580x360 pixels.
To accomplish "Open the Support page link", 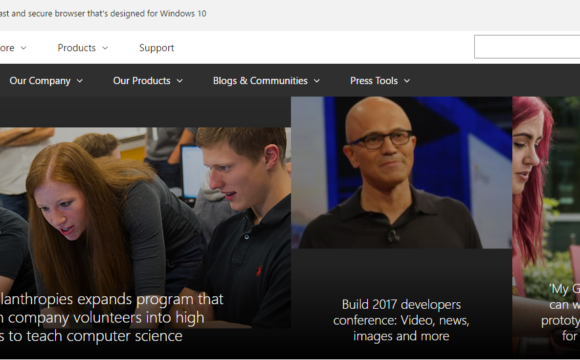I will 156,48.
